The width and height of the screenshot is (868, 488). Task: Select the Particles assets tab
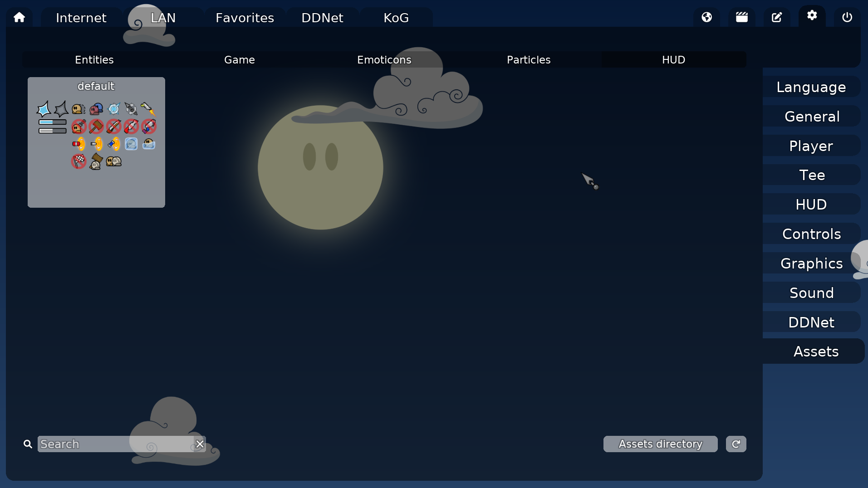click(529, 59)
